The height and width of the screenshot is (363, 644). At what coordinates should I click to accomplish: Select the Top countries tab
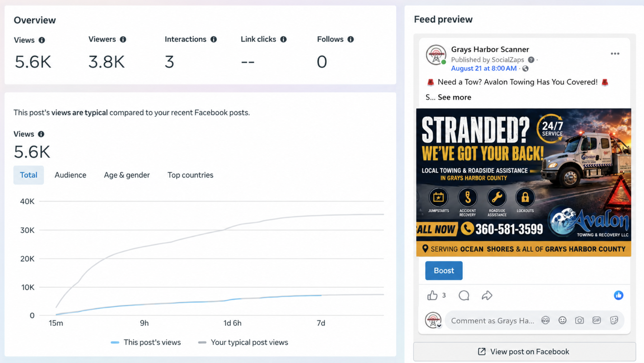point(190,175)
